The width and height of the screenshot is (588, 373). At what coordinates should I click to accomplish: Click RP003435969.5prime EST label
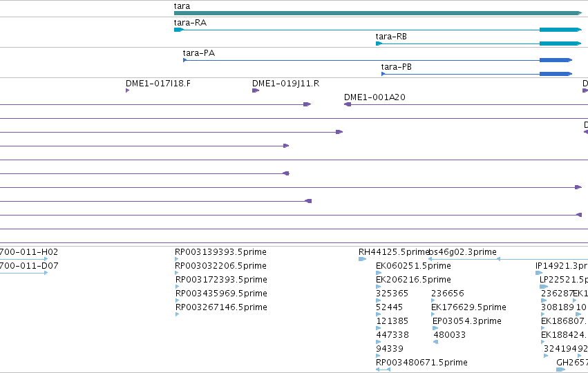tap(221, 294)
